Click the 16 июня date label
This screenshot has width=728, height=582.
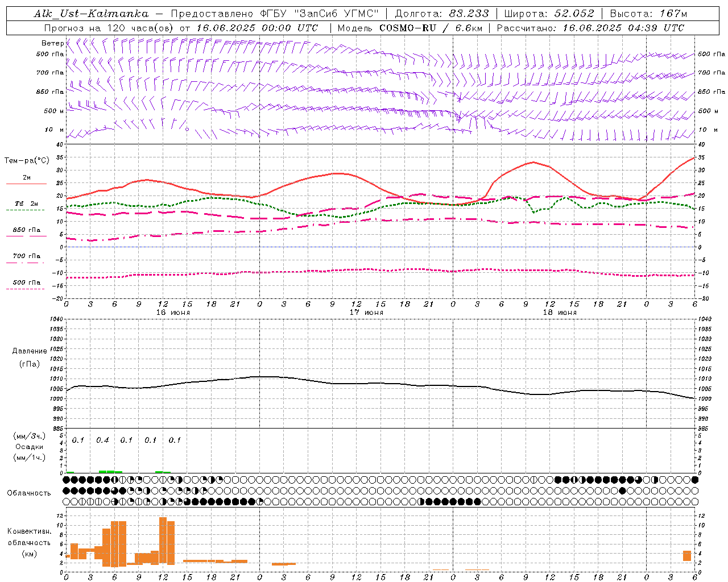point(173,312)
